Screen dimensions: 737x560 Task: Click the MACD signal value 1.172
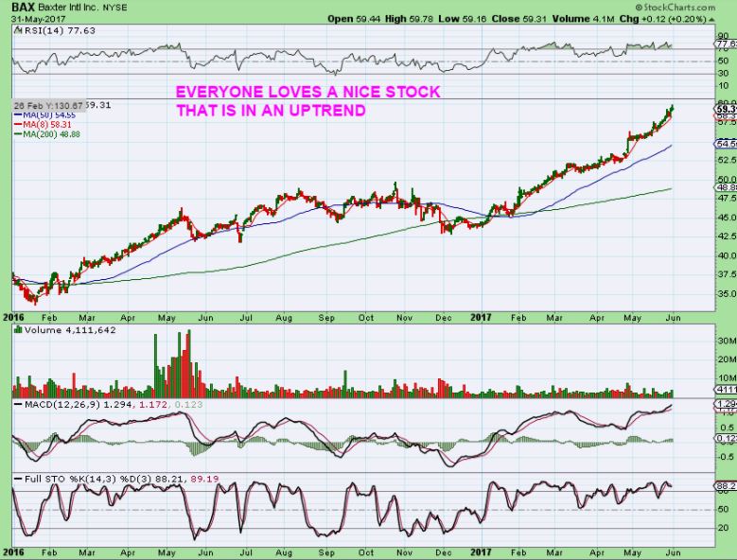click(x=152, y=405)
